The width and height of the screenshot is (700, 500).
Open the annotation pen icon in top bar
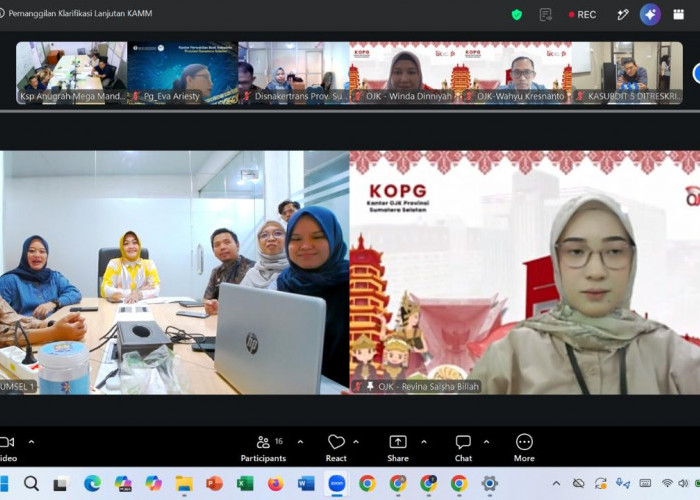tap(623, 15)
